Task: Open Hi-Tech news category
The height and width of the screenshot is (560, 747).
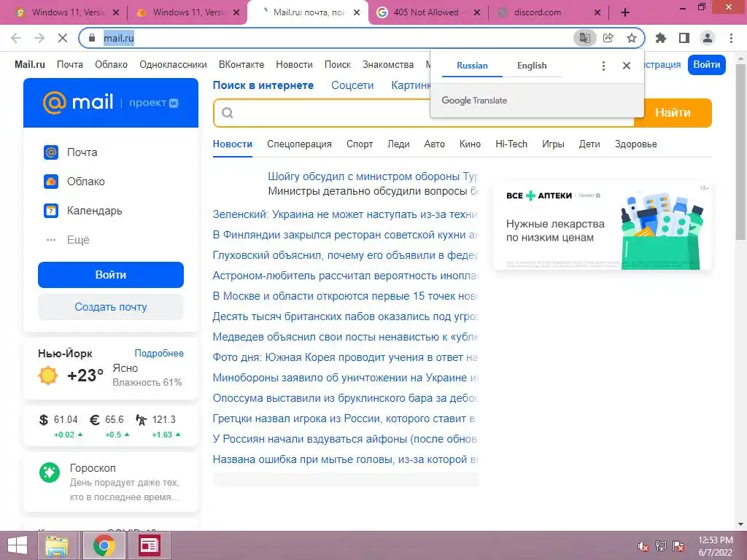Action: (x=511, y=144)
